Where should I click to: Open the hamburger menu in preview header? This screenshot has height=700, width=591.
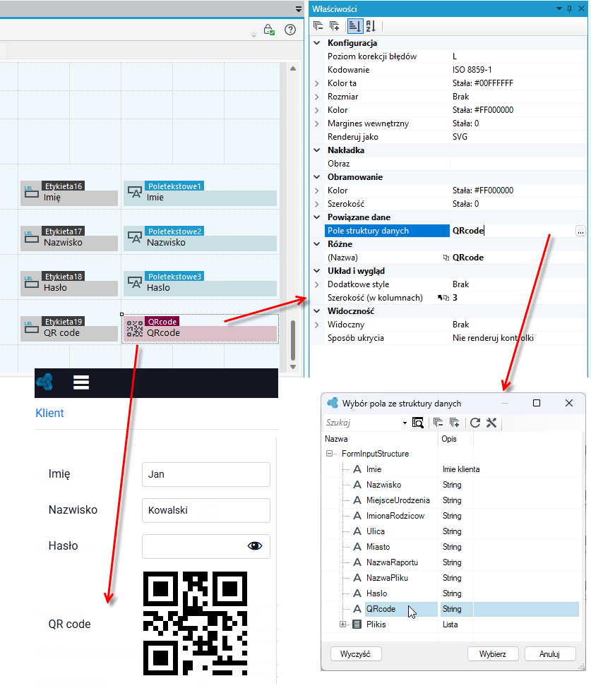click(x=81, y=382)
